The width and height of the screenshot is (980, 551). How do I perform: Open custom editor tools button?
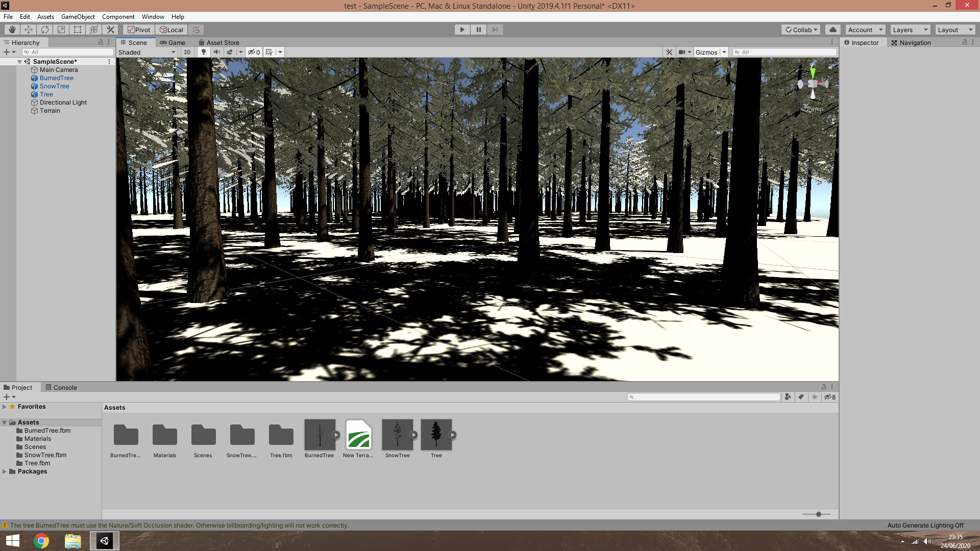[x=110, y=30]
